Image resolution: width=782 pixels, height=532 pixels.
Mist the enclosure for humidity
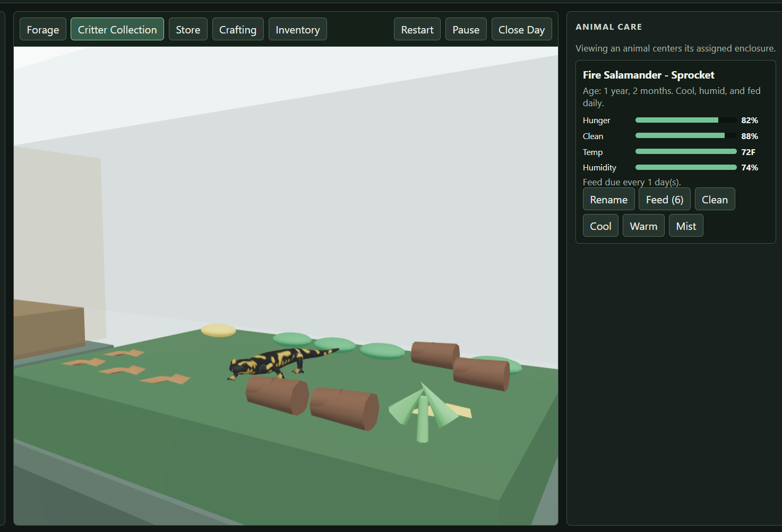(686, 226)
